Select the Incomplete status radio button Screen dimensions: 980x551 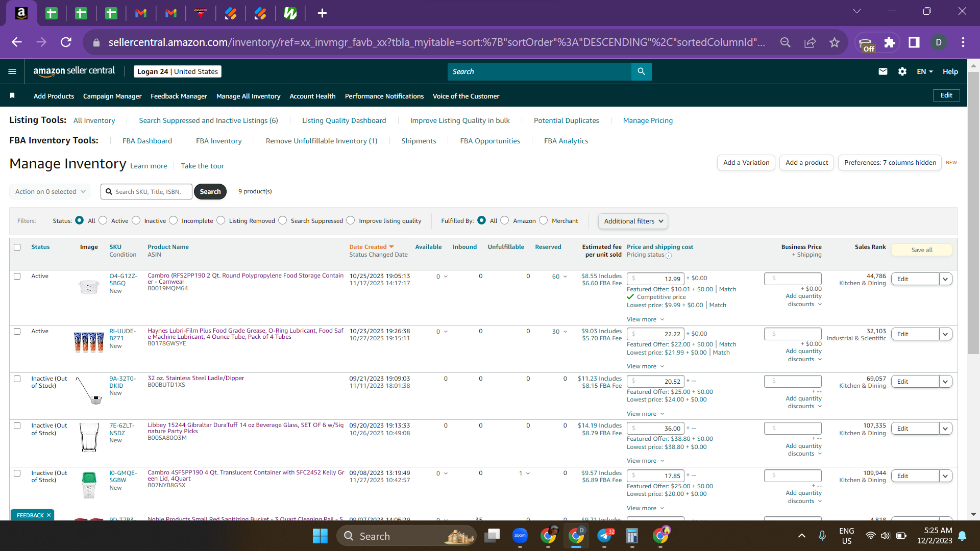tap(174, 220)
